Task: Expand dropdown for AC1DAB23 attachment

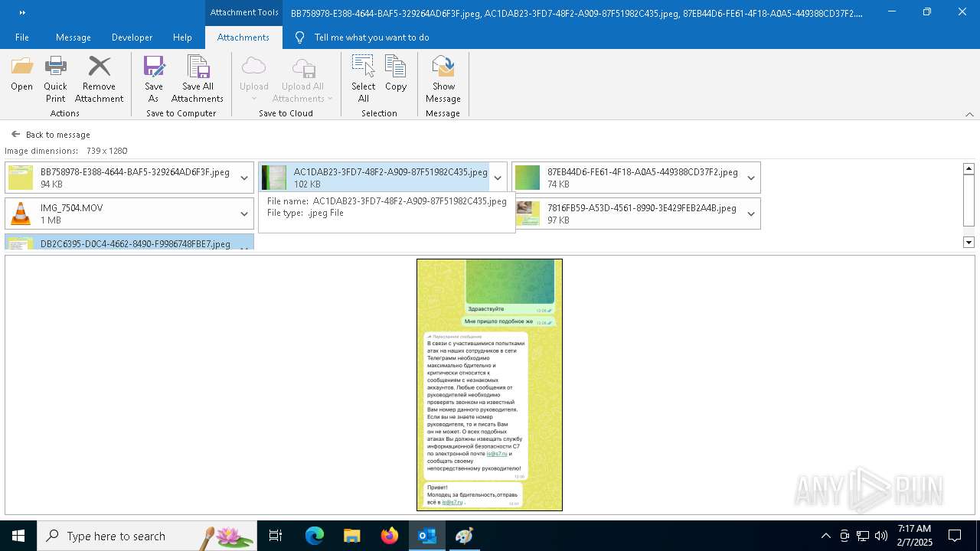Action: pos(498,178)
